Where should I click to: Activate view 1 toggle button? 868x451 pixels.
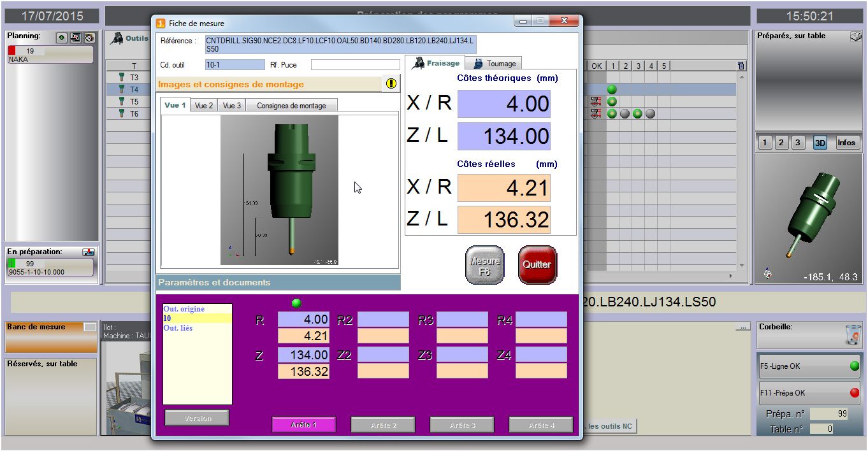point(174,105)
